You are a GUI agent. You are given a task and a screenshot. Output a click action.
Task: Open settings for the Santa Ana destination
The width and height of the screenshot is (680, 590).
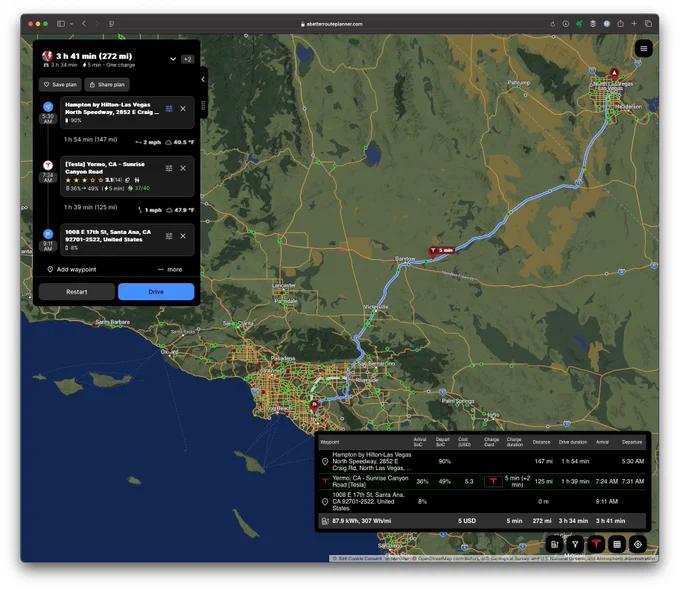coord(169,236)
